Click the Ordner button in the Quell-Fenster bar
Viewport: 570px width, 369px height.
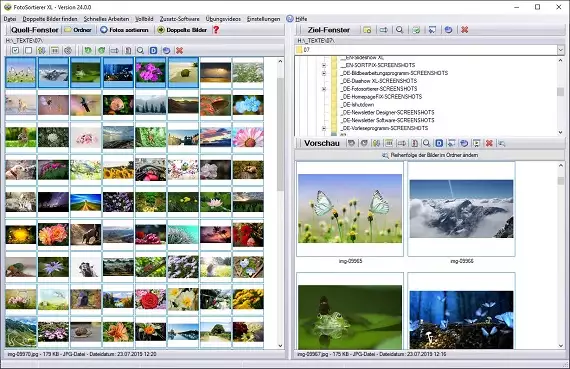pos(78,30)
